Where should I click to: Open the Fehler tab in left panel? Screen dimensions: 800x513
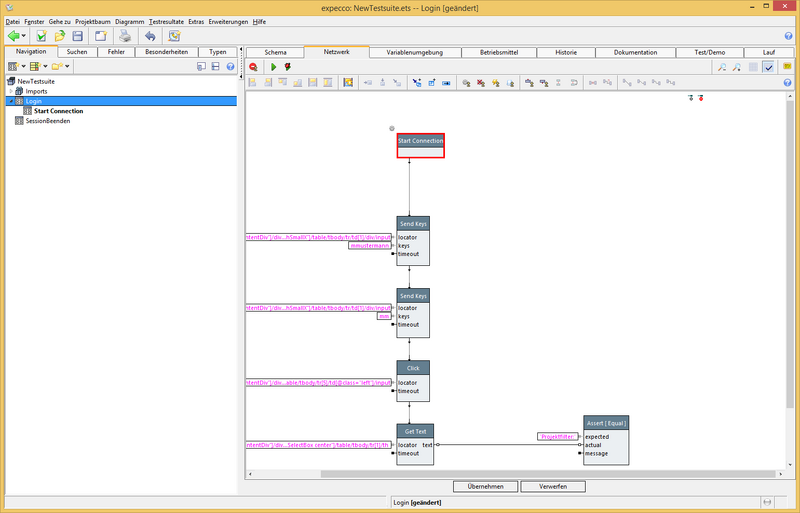click(x=117, y=52)
